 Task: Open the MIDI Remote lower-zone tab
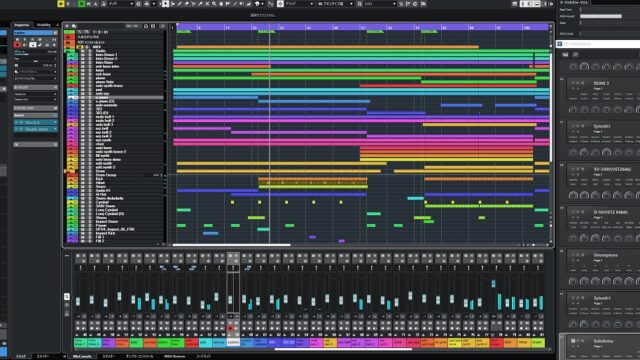click(x=175, y=357)
